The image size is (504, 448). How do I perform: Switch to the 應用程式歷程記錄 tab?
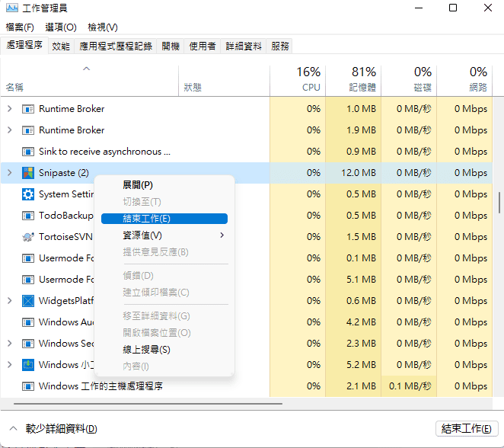[x=116, y=46]
